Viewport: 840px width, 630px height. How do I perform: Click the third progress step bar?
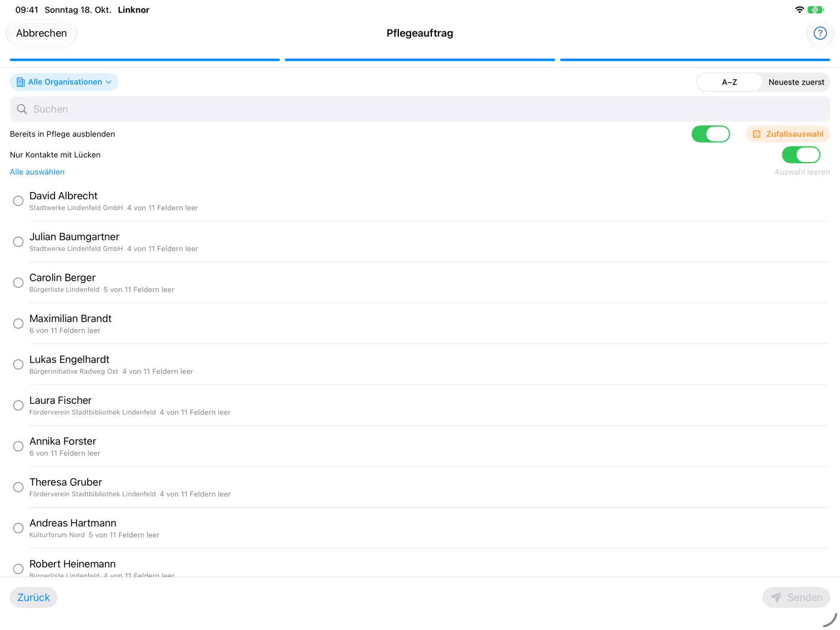(x=695, y=60)
